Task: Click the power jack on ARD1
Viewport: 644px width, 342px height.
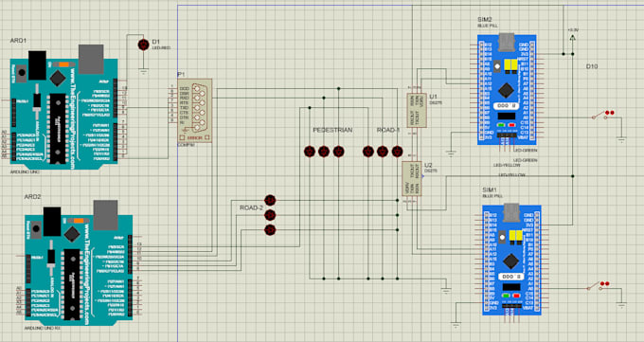Action: coord(37,65)
